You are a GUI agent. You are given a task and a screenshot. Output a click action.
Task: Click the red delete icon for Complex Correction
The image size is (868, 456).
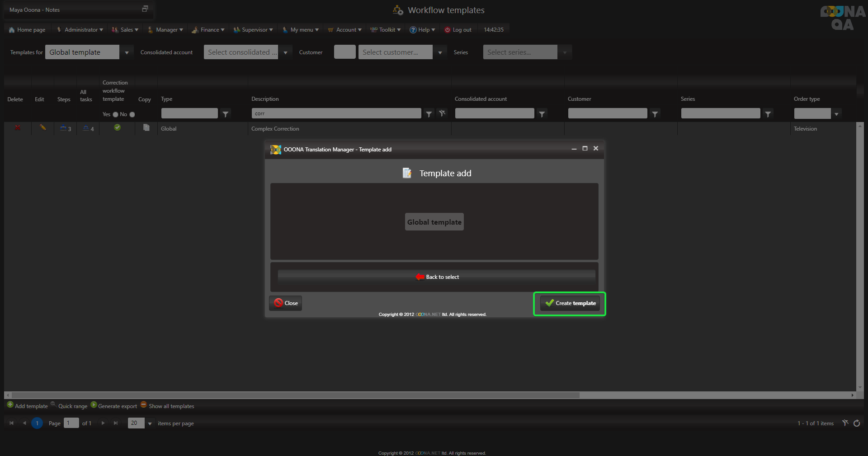[x=18, y=128]
